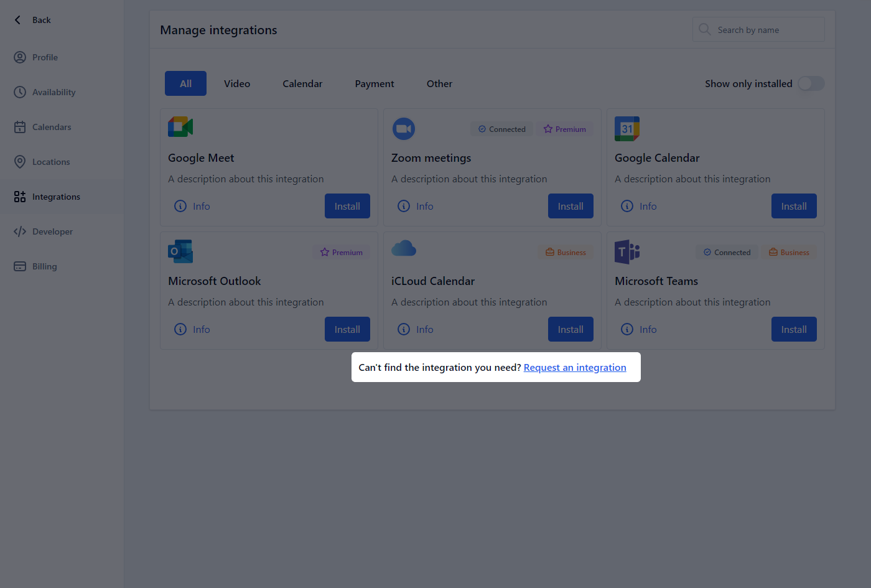Click the iCloud Calendar cloud icon

click(403, 248)
